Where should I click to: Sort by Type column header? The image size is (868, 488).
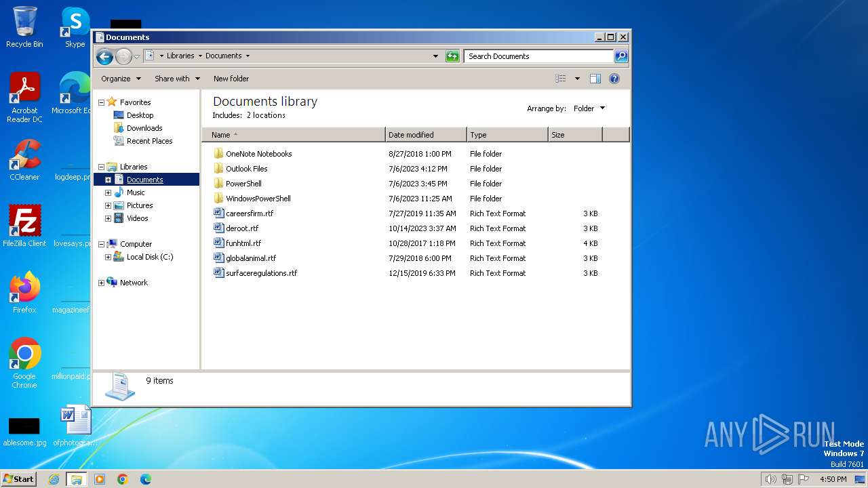coord(507,135)
